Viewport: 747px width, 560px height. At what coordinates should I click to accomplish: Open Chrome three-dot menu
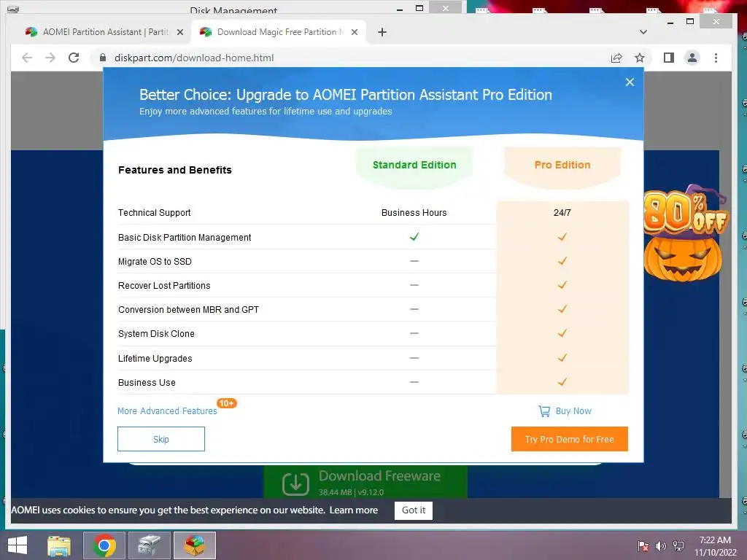click(x=716, y=58)
